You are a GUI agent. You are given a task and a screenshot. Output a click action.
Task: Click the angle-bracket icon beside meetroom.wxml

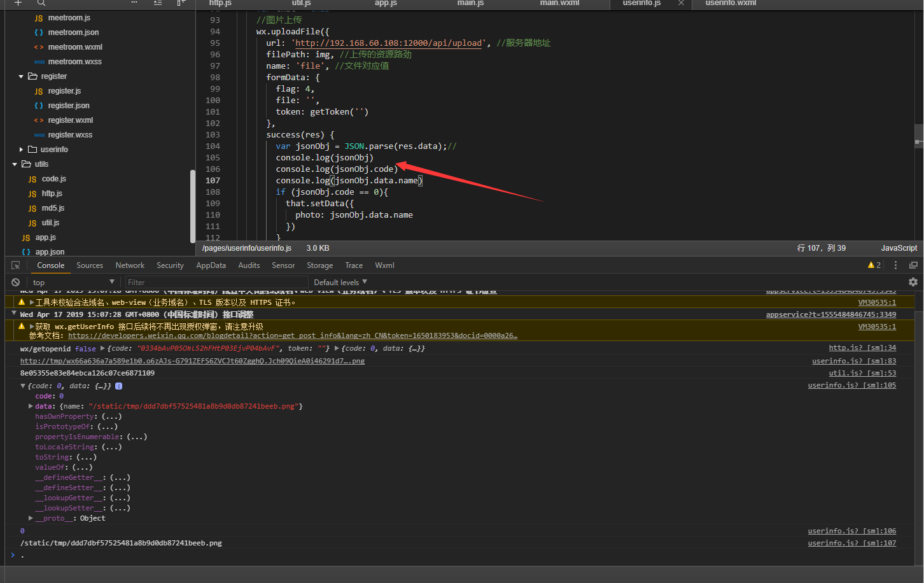[39, 47]
